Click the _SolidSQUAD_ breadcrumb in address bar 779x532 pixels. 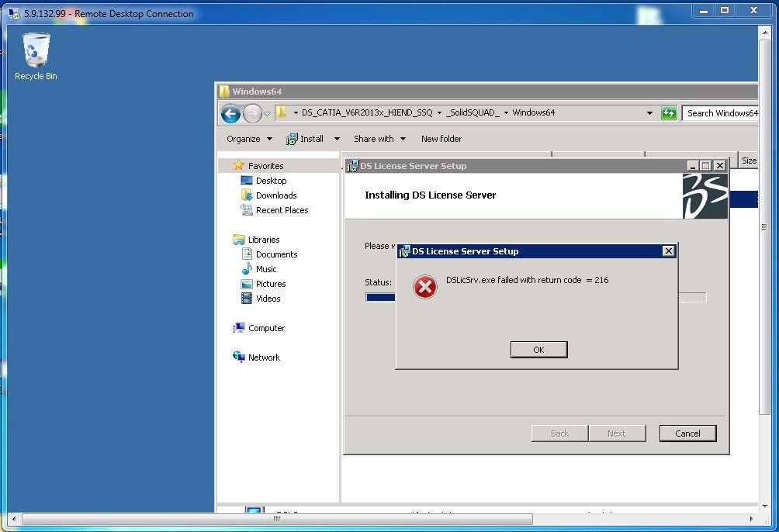pyautogui.click(x=473, y=113)
